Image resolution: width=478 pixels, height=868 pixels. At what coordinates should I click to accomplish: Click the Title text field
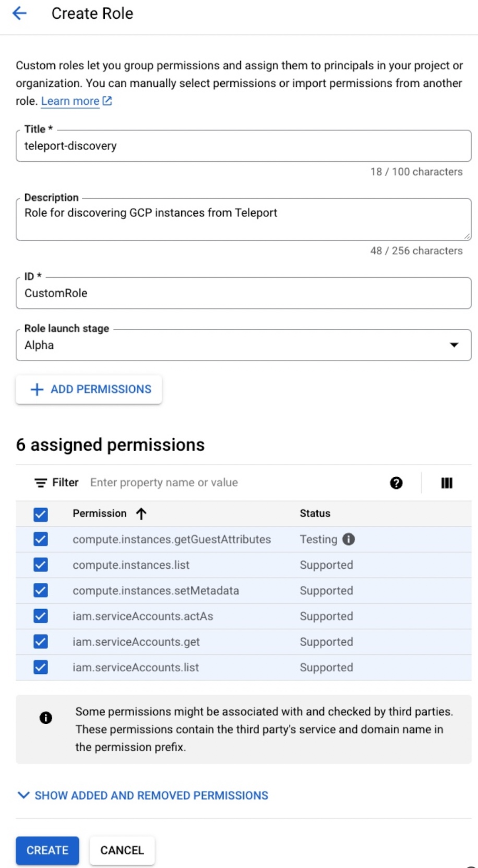tap(243, 146)
